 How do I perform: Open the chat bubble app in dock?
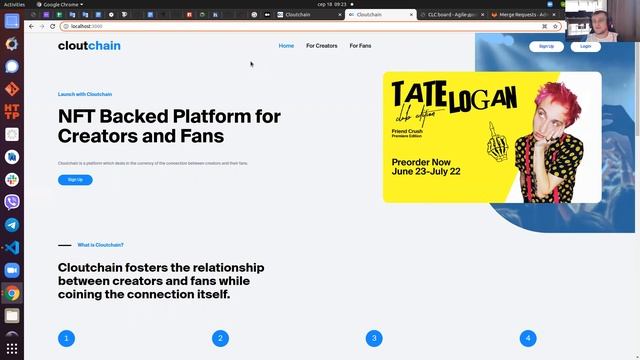(12, 66)
